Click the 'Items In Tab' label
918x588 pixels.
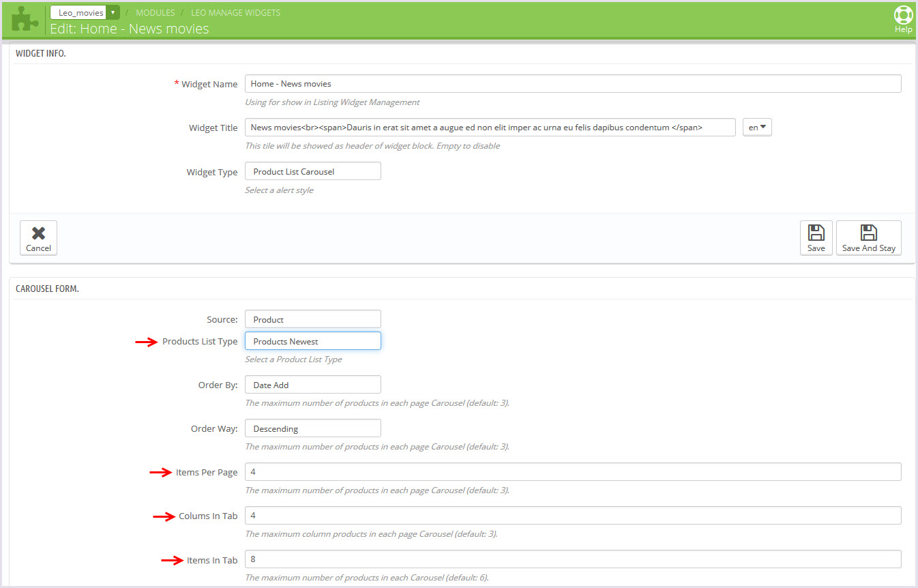click(212, 560)
